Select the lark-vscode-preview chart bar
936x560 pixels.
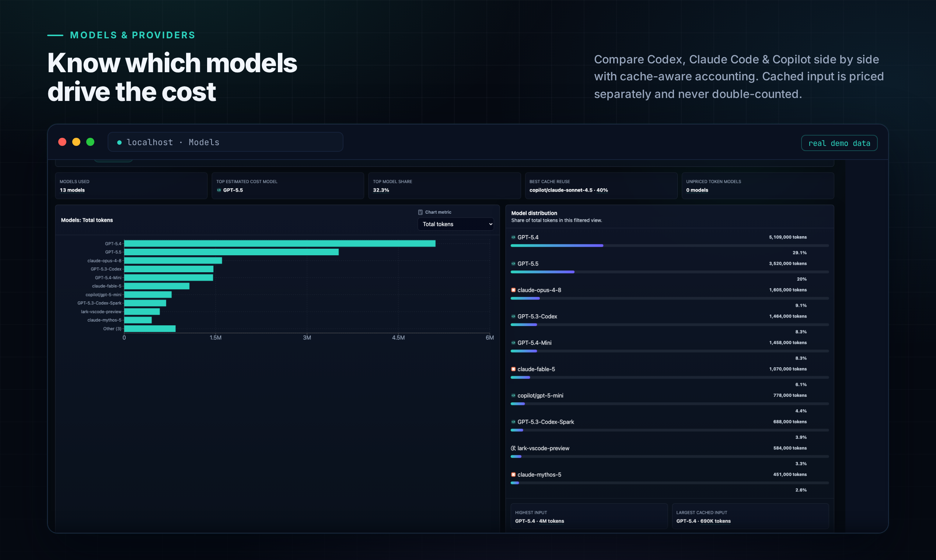[142, 312]
